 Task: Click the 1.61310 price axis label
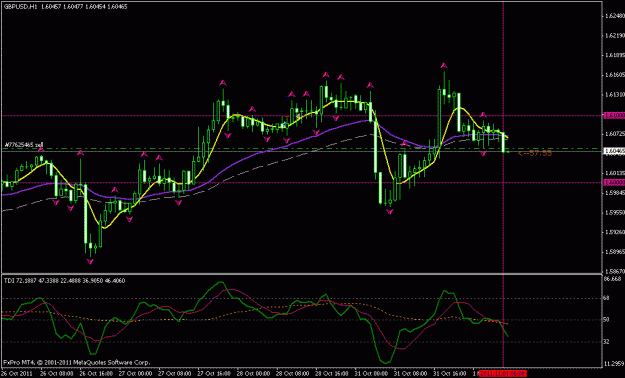614,94
